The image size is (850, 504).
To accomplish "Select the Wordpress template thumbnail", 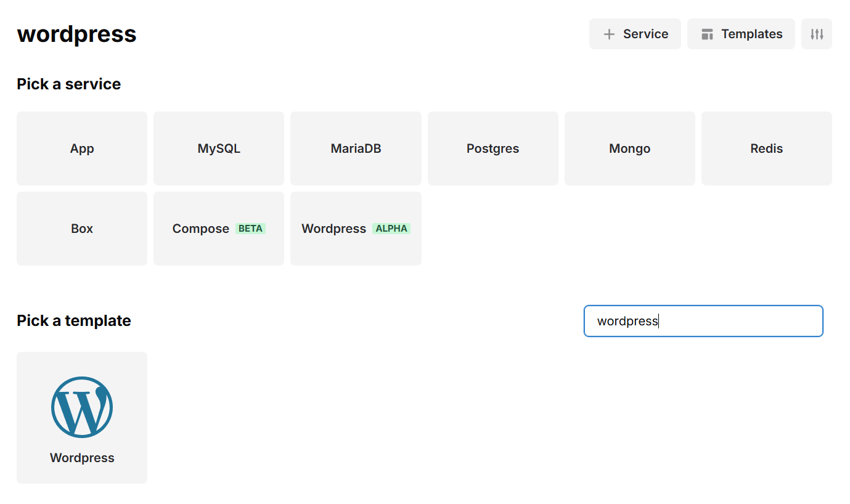I will point(82,418).
